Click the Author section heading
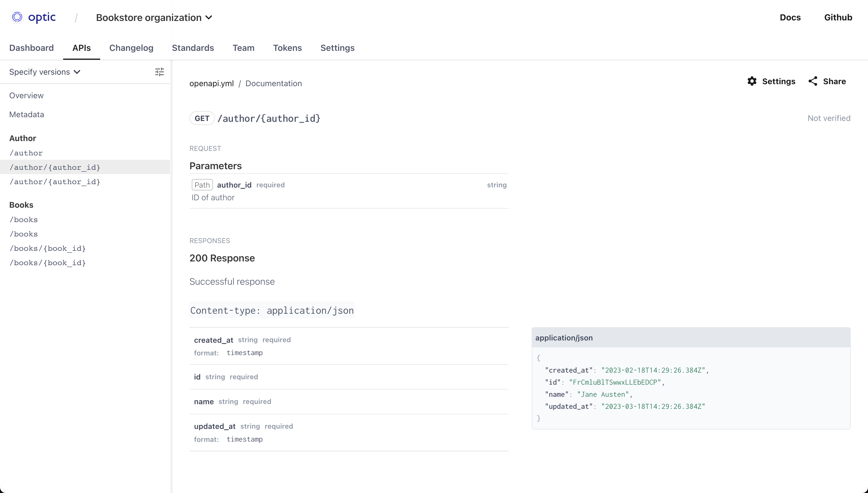The width and height of the screenshot is (868, 493). [x=23, y=138]
